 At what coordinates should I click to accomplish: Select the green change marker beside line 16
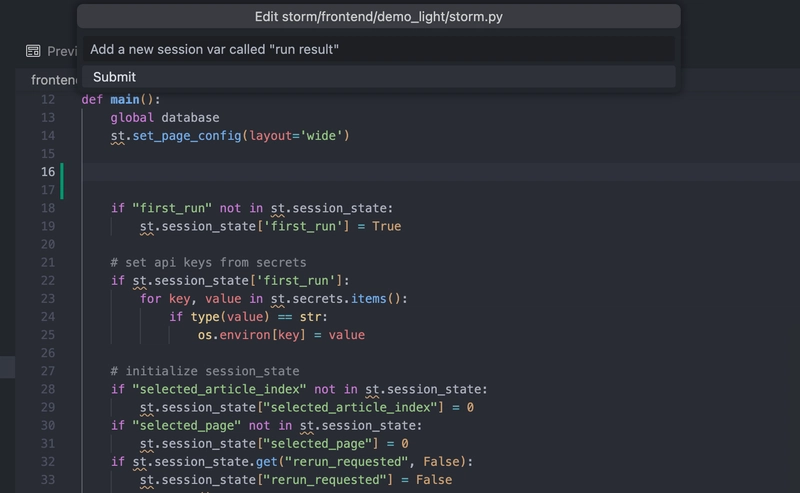tap(62, 181)
